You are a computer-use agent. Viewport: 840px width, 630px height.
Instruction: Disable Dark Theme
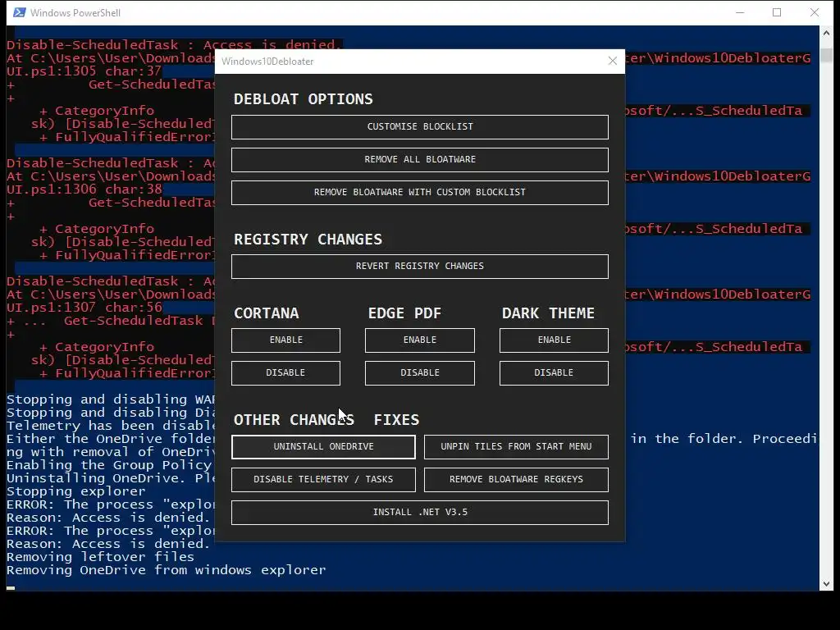pos(554,373)
